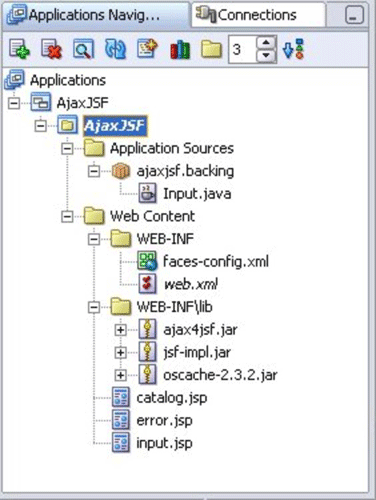Click the yellow folder toolbar icon

[211, 49]
